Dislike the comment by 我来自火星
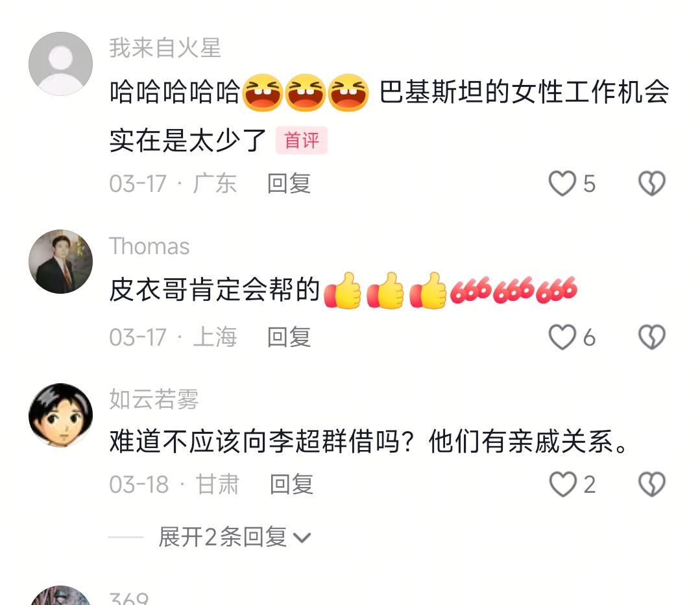This screenshot has width=700, height=605. click(x=652, y=184)
